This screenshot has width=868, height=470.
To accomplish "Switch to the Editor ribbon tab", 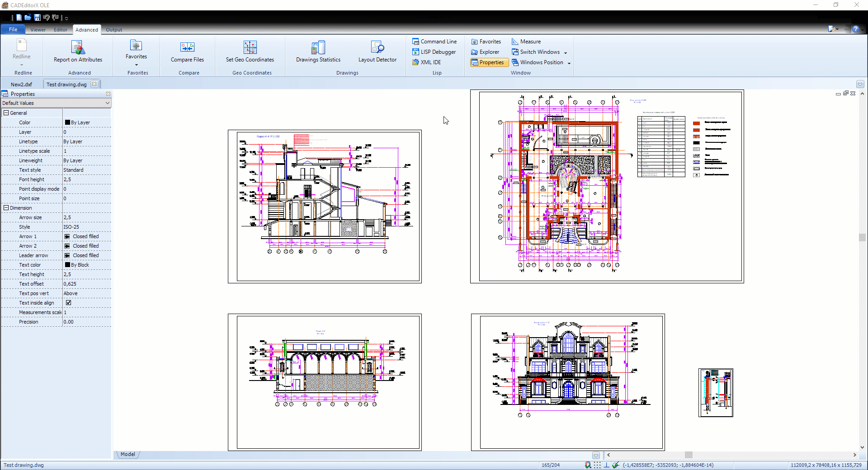I will (61, 30).
